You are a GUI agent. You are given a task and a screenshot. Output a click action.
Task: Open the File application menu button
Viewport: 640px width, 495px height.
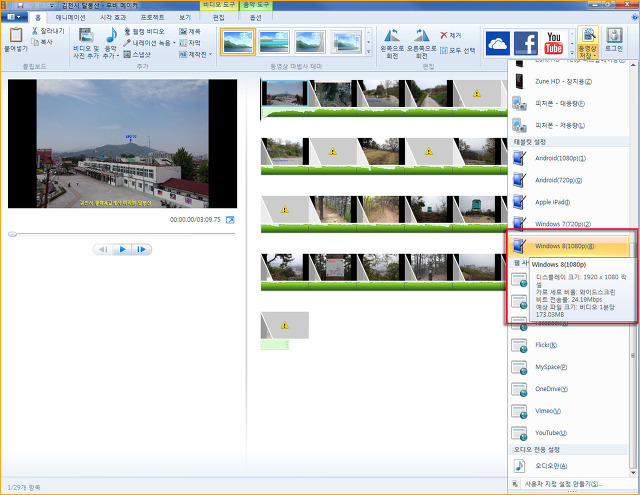[x=14, y=17]
